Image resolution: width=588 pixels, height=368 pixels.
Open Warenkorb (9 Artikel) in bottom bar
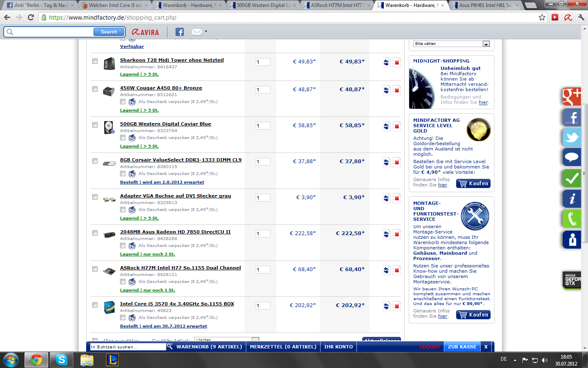pos(209,347)
